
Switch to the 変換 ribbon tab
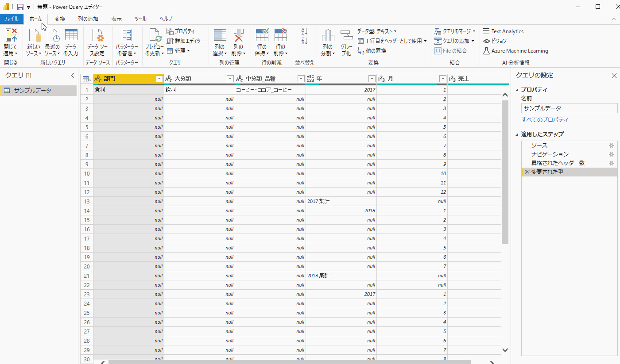tap(60, 19)
